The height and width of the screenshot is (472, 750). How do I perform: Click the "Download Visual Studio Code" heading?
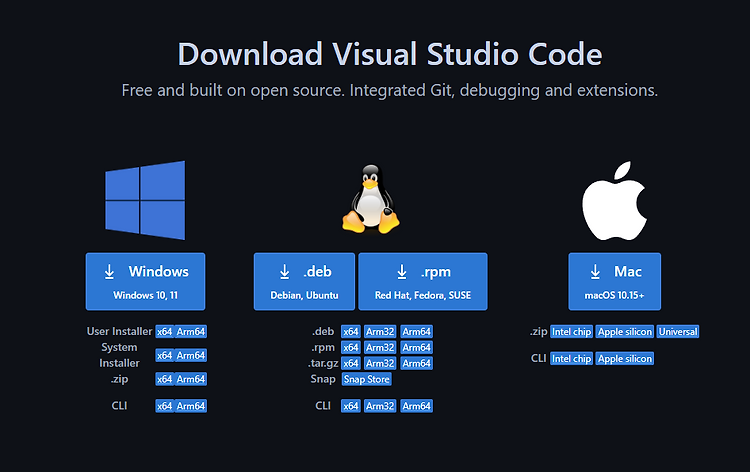[x=390, y=54]
